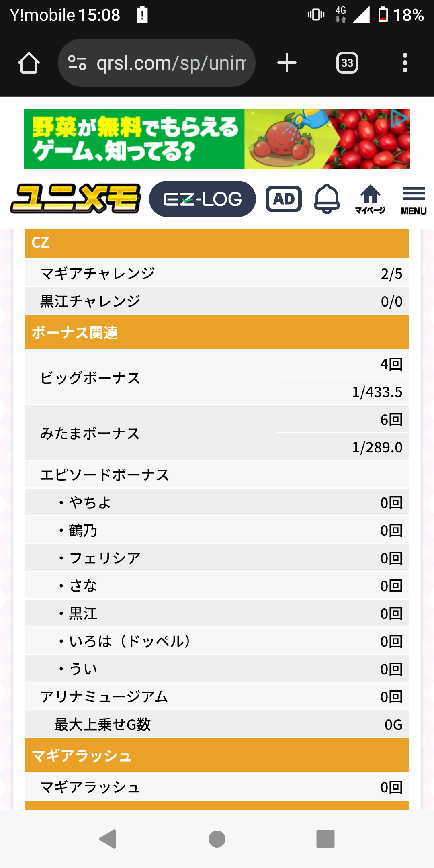Image resolution: width=434 pixels, height=868 pixels.
Task: Open the tab switcher showing 33 tabs
Action: [347, 63]
